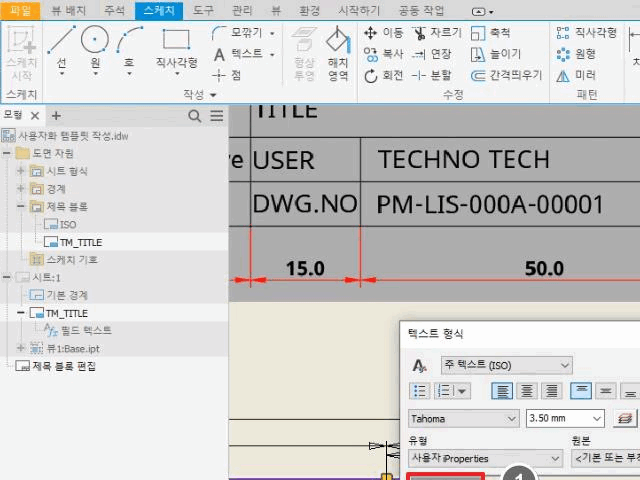640x480 pixels.
Task: Switch to the 환경 ribbon tab
Action: point(309,10)
